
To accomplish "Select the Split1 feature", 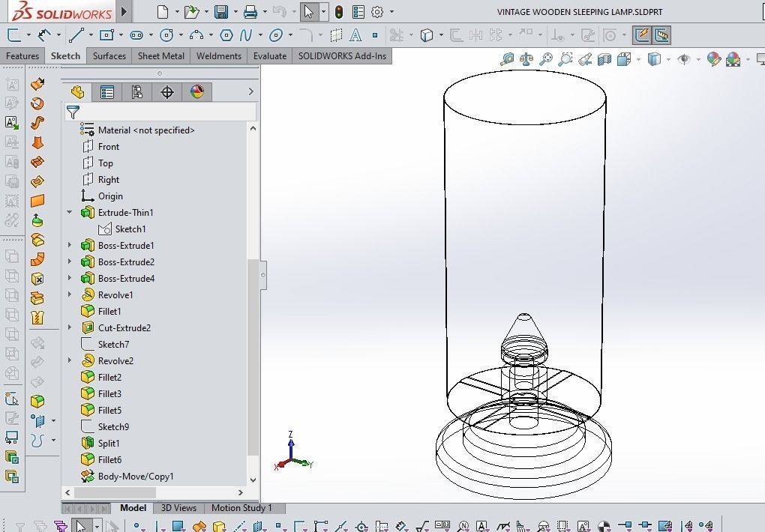I will pyautogui.click(x=108, y=444).
